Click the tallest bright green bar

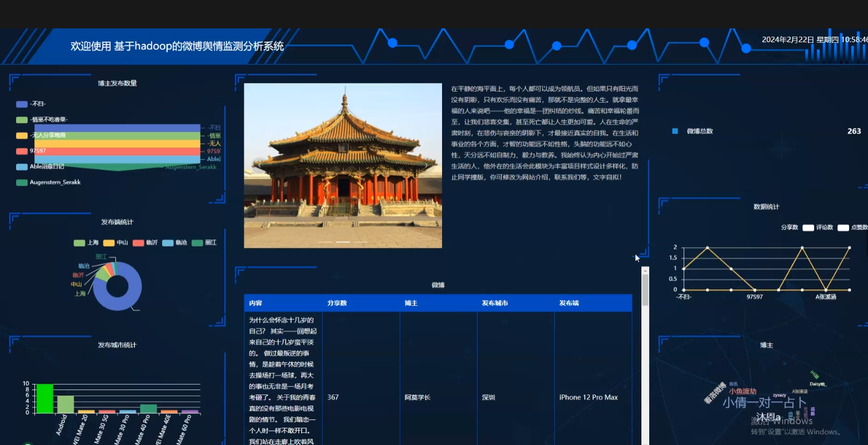tap(44, 398)
